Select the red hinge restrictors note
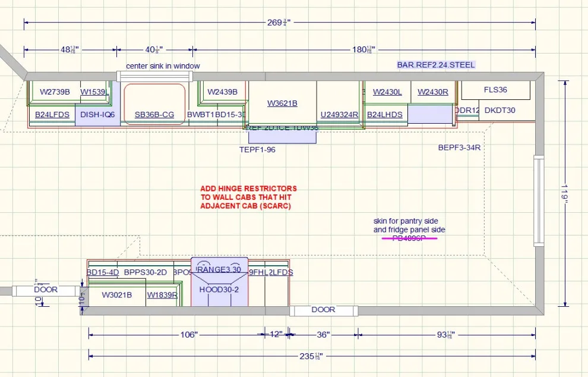The image size is (588, 377). (248, 197)
